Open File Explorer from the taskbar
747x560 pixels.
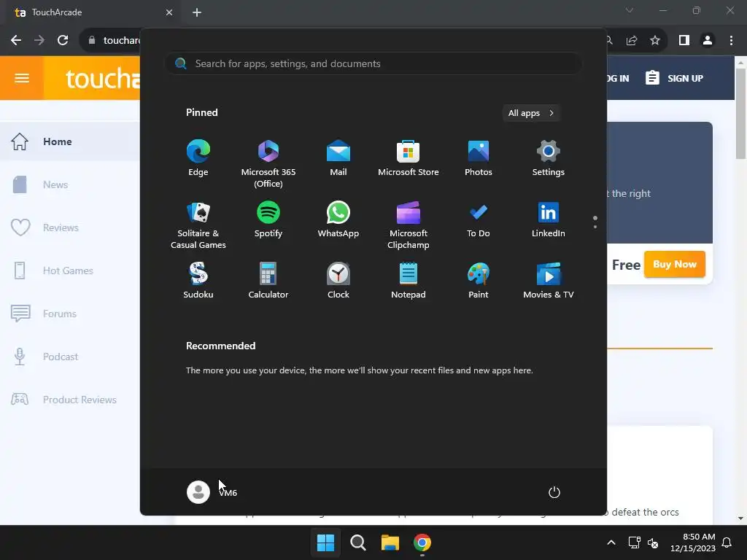click(x=390, y=542)
